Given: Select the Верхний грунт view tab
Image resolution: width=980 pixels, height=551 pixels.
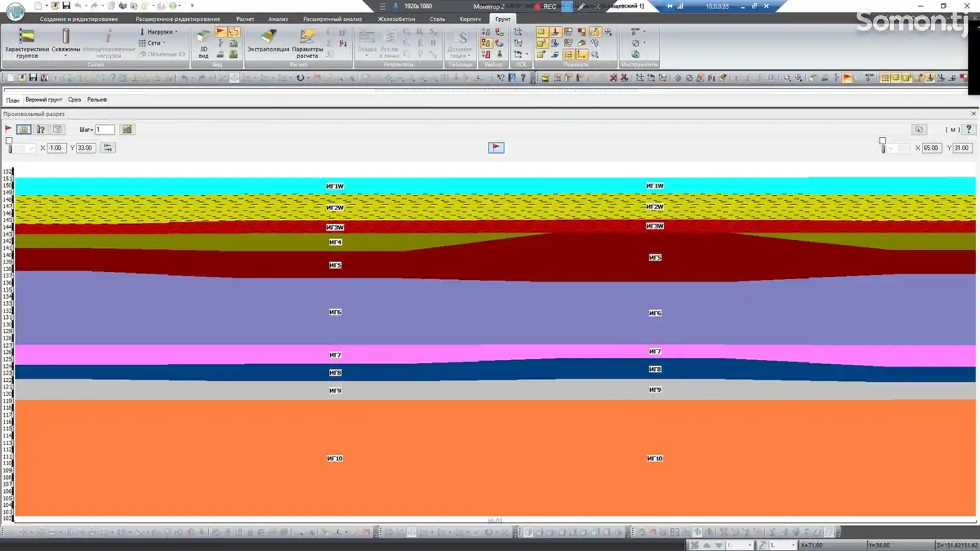Looking at the screenshot, I should click(x=43, y=99).
